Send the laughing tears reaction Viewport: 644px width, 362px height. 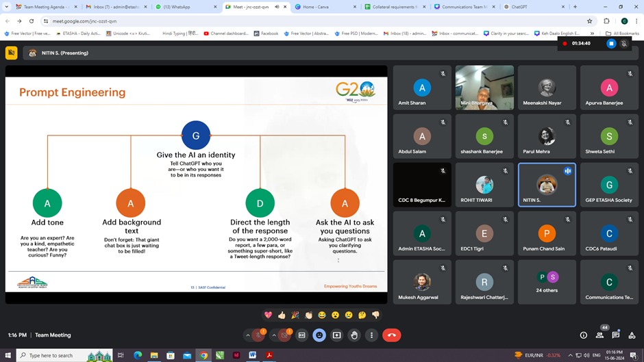tap(321, 315)
